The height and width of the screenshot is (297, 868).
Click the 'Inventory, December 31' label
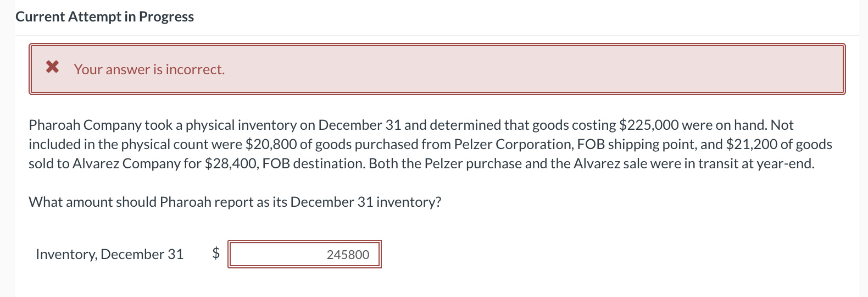point(109,254)
